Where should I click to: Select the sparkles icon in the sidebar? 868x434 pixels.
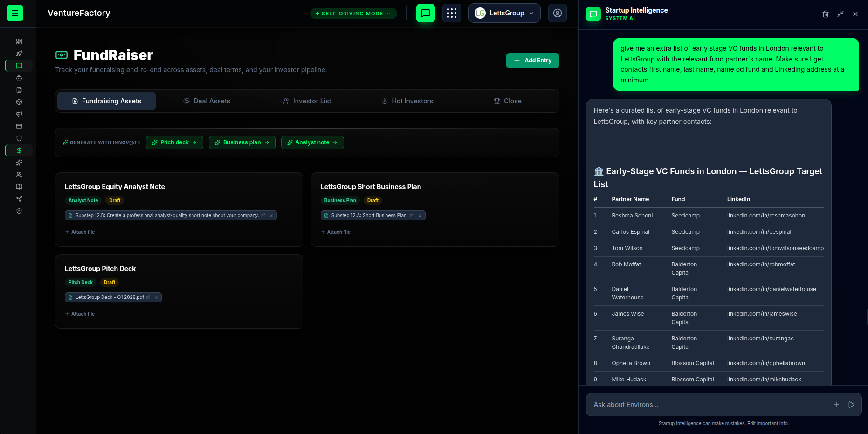19,163
